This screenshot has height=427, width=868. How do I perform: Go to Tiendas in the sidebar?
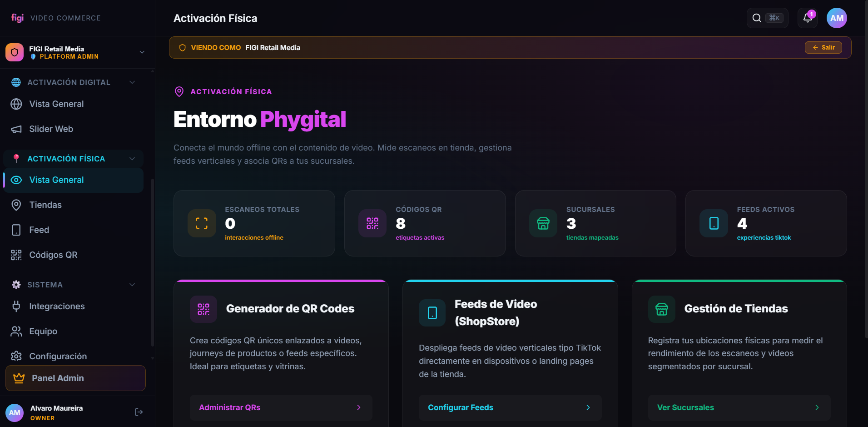point(45,205)
